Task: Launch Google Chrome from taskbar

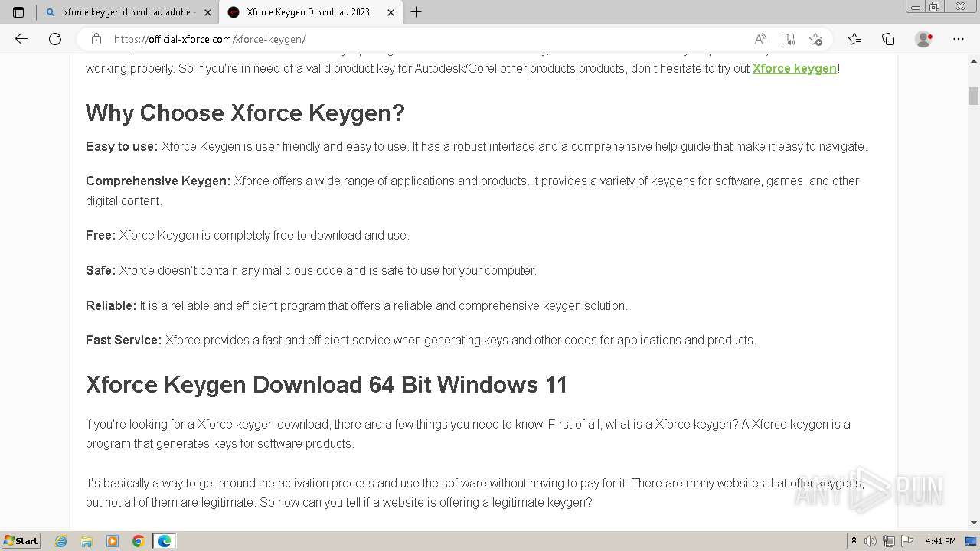Action: [x=139, y=541]
